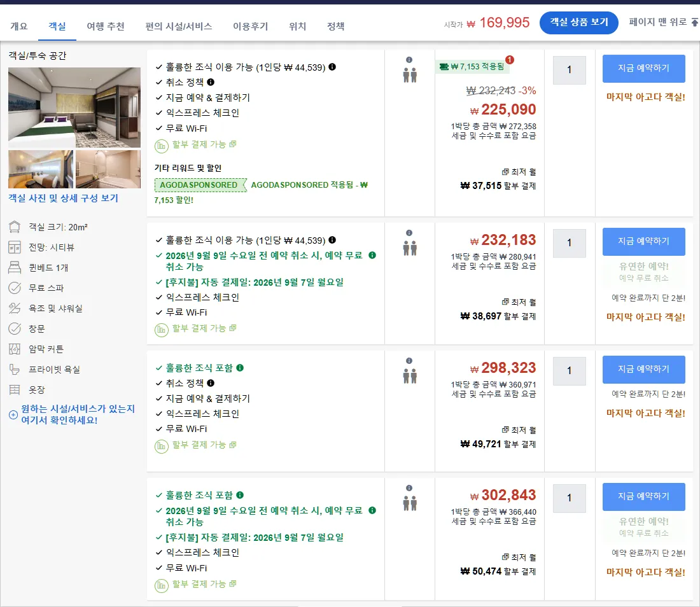Click 취소 정책 info icon in 298,323 offer
Screen dimensions: 700x607
point(211,383)
